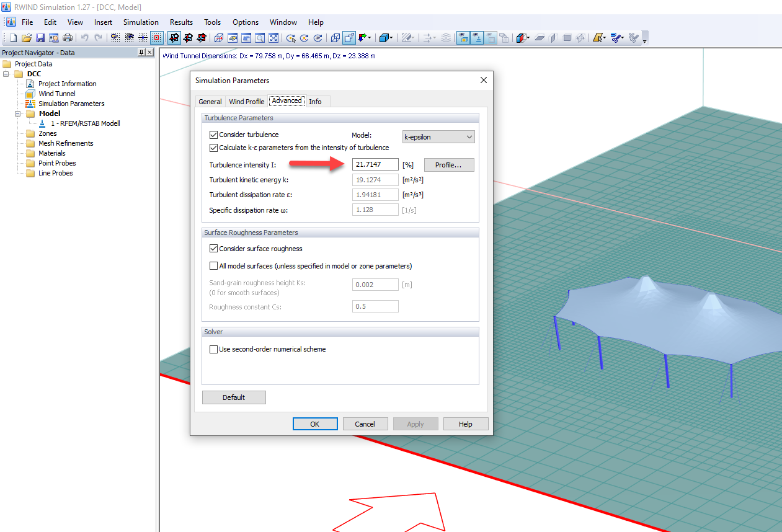Switch to the General tab
This screenshot has width=782, height=532.
coord(210,102)
